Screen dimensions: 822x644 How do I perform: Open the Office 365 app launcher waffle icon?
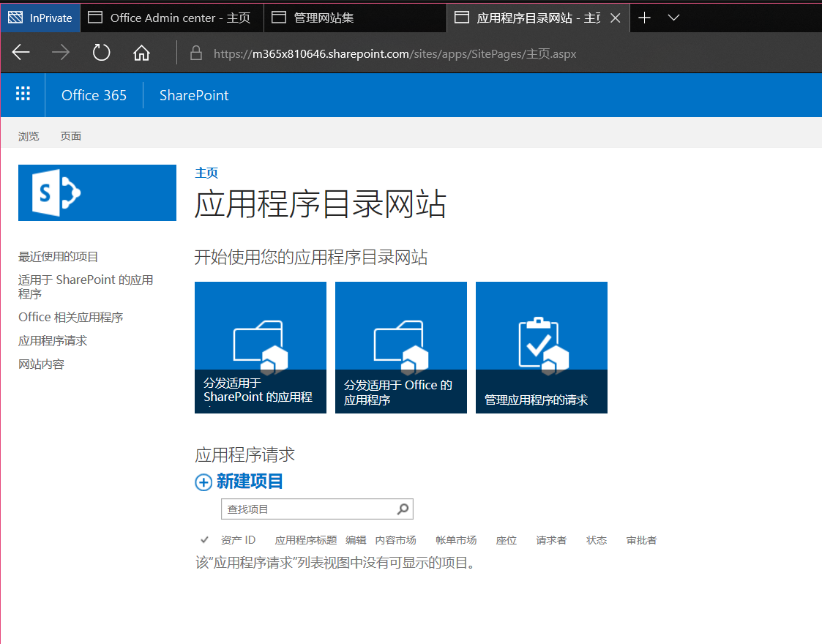(23, 94)
